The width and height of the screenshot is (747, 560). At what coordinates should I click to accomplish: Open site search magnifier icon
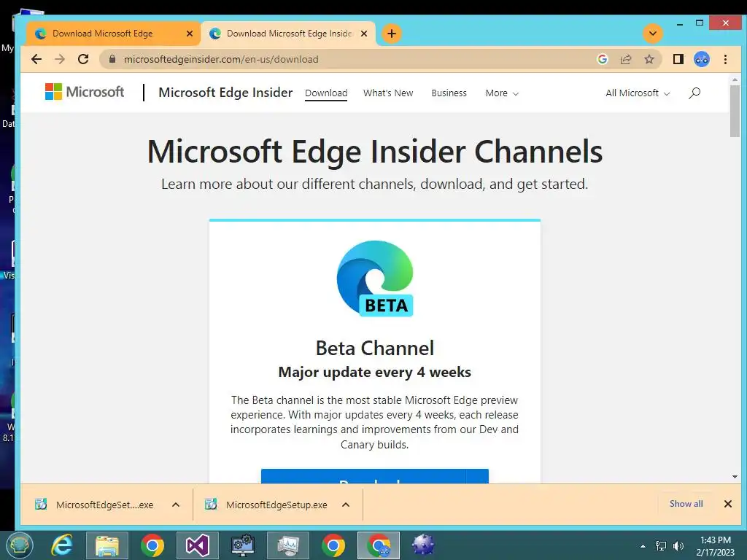click(694, 93)
